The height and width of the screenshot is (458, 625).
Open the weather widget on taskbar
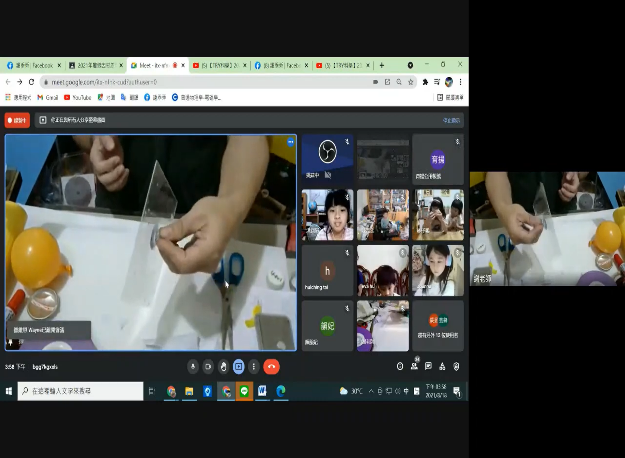pyautogui.click(x=351, y=391)
